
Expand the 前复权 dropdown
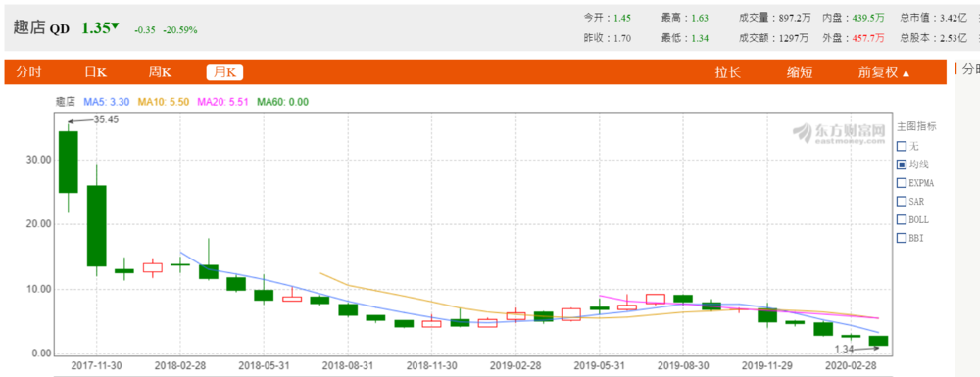coord(884,72)
